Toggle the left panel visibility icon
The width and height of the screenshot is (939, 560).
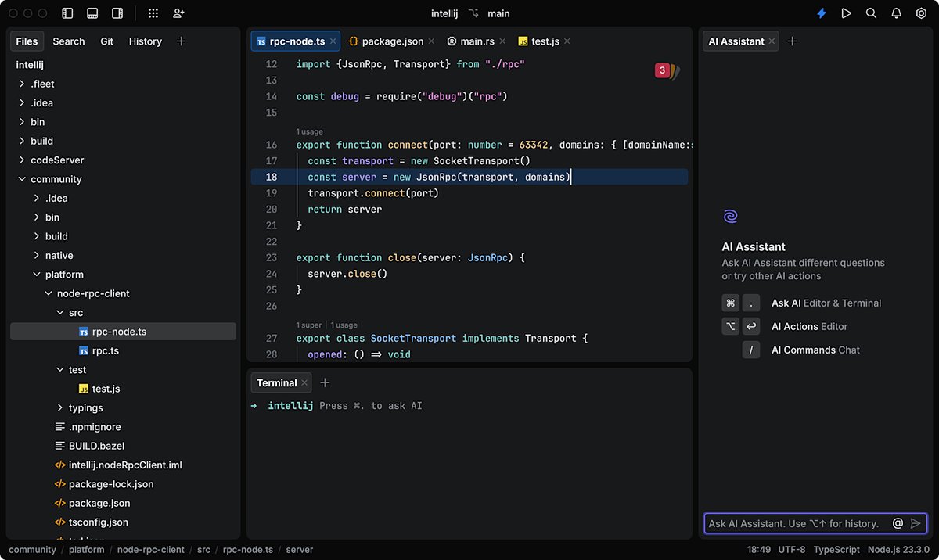tap(67, 13)
